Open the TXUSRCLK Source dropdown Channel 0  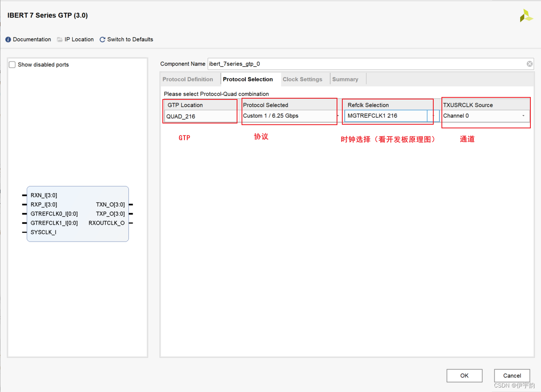coord(486,116)
